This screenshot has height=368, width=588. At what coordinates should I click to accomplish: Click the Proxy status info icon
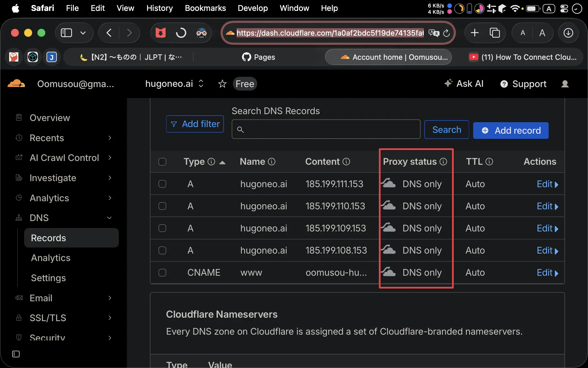click(x=443, y=162)
